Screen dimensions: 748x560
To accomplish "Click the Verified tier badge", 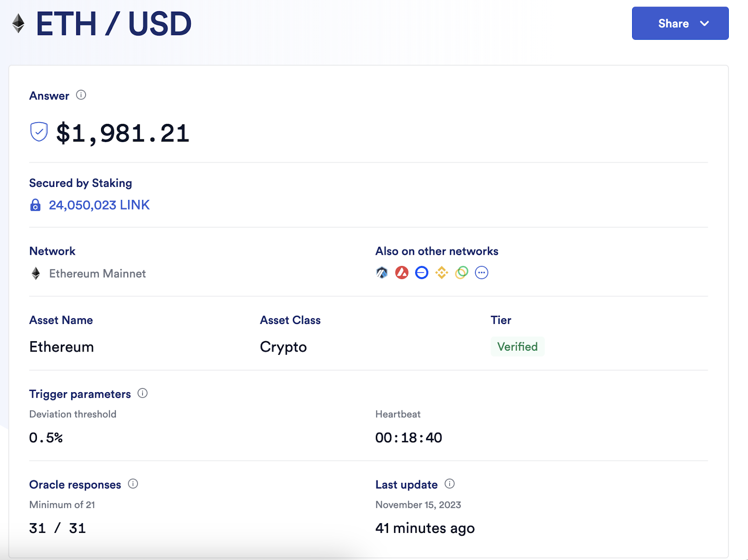I will pyautogui.click(x=518, y=346).
